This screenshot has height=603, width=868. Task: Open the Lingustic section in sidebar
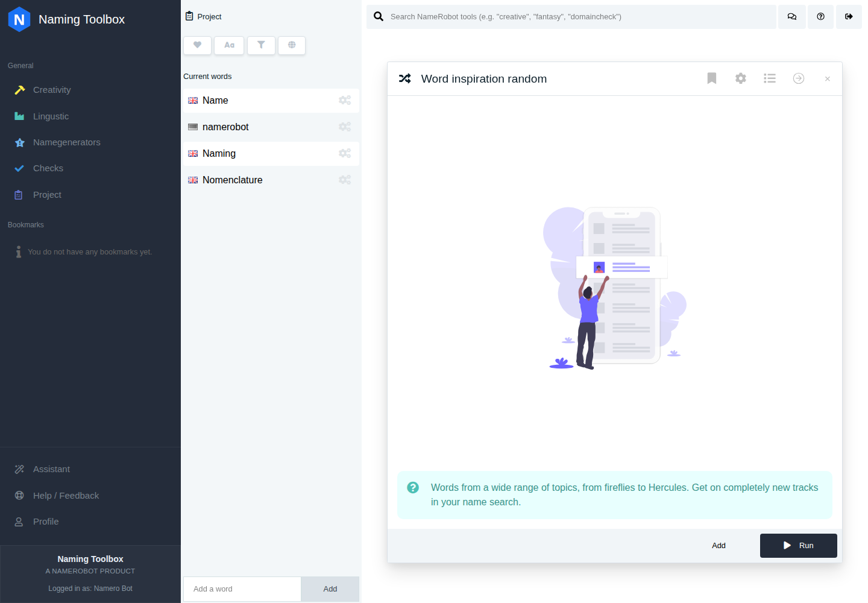point(51,116)
